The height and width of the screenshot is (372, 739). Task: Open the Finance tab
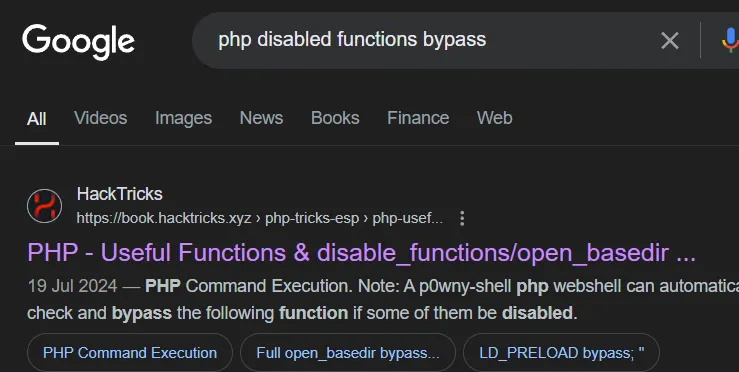click(418, 118)
